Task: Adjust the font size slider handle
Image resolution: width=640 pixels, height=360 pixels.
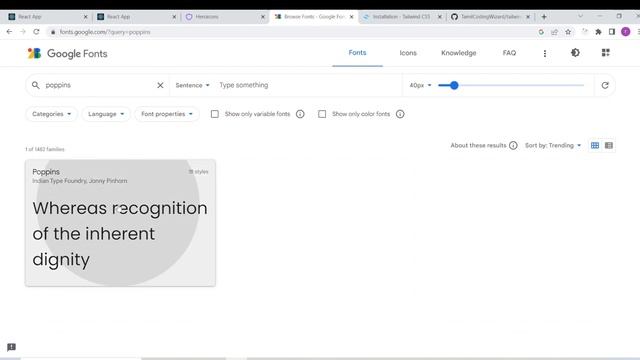Action: point(454,85)
